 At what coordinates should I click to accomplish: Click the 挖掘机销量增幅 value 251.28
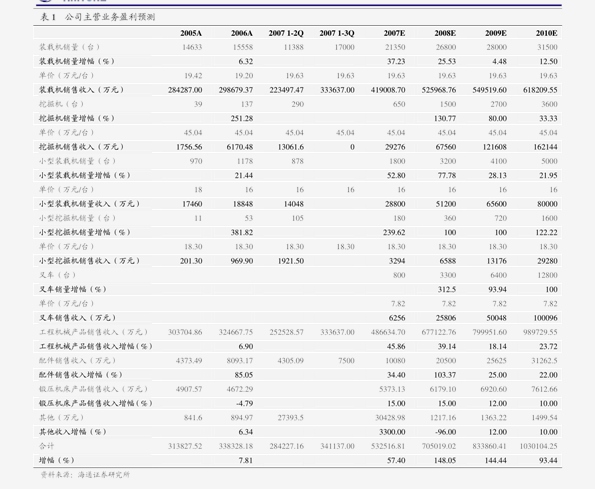pos(242,118)
